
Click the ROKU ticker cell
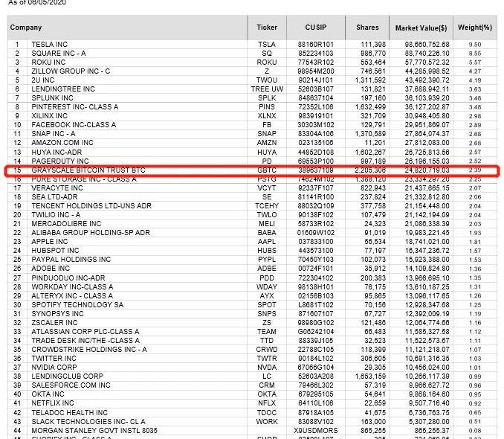267,63
